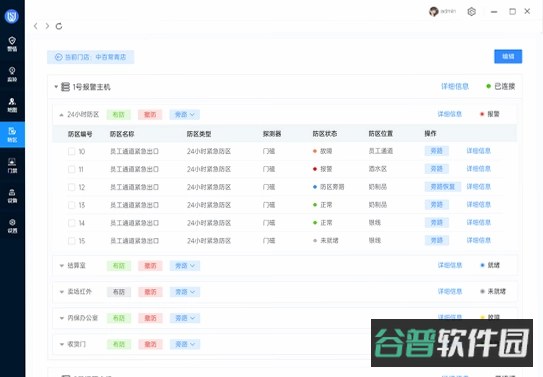Open the 警情 alarm section in sidebar
The height and width of the screenshot is (377, 543).
click(12, 44)
